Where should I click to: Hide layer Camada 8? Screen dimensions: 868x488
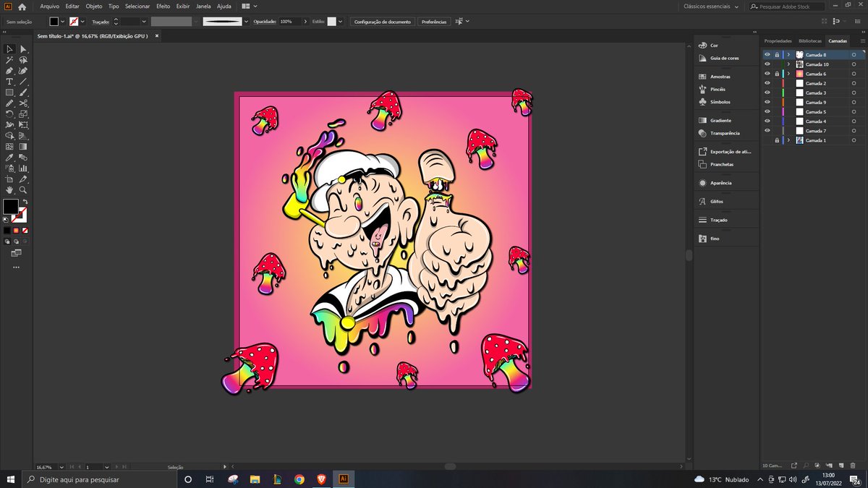767,54
